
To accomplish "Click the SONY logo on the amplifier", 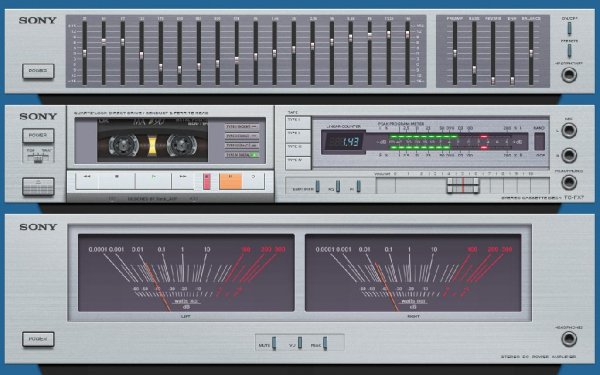I will (38, 227).
